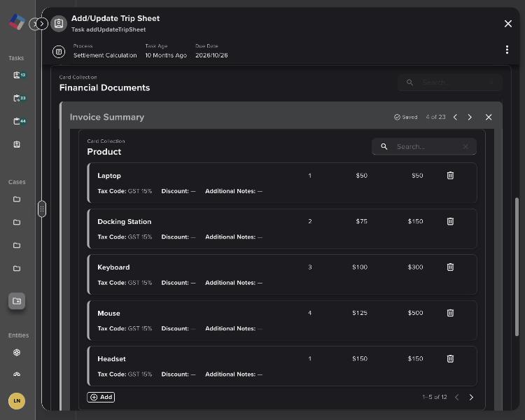This screenshot has height=420, width=525.
Task: Click the '1–5 of 12' pagination text
Action: pos(435,397)
